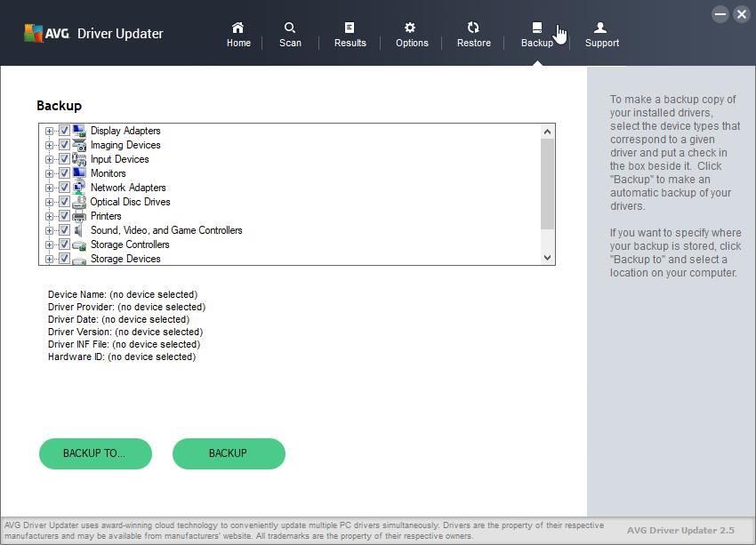
Task: Expand the Optical Disc Drives node
Action: (49, 202)
